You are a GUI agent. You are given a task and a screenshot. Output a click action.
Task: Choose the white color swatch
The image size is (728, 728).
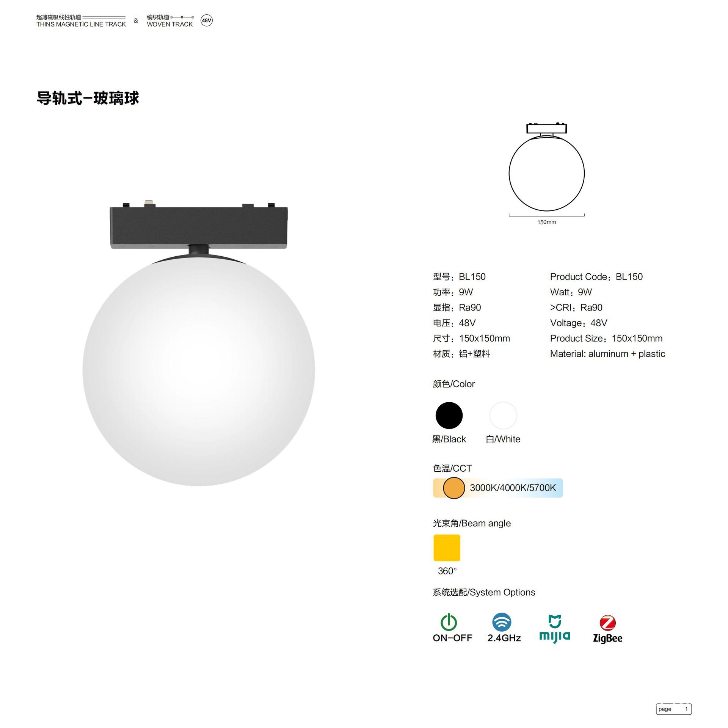point(503,415)
